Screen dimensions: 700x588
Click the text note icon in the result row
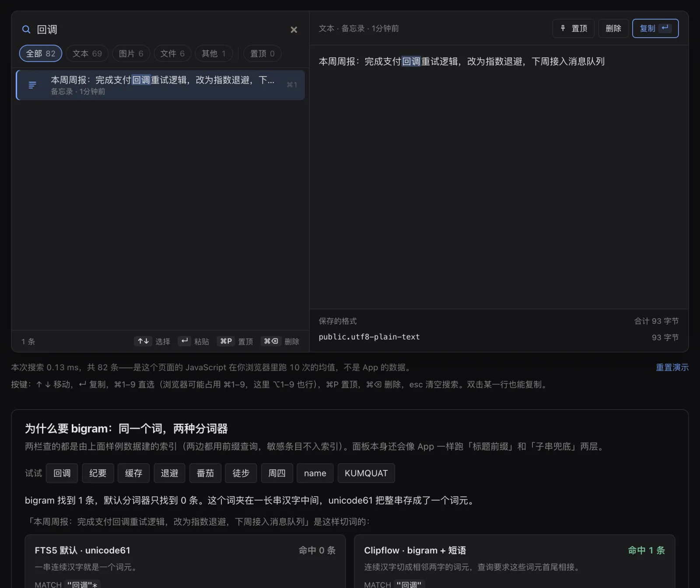(32, 85)
